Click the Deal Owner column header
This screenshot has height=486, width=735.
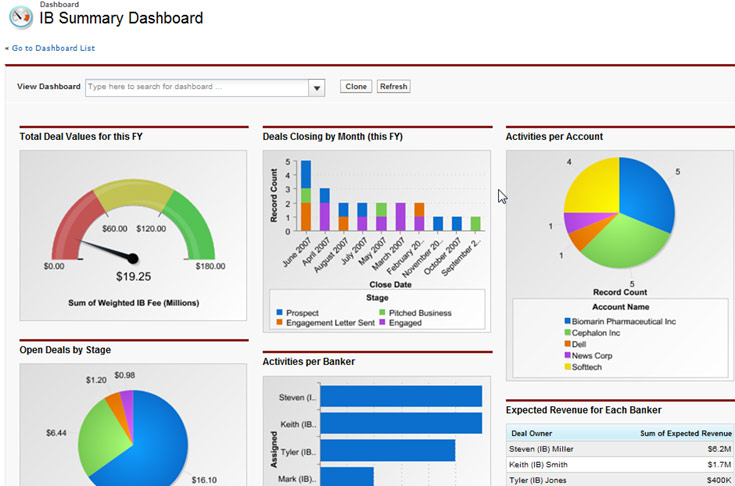tap(531, 433)
